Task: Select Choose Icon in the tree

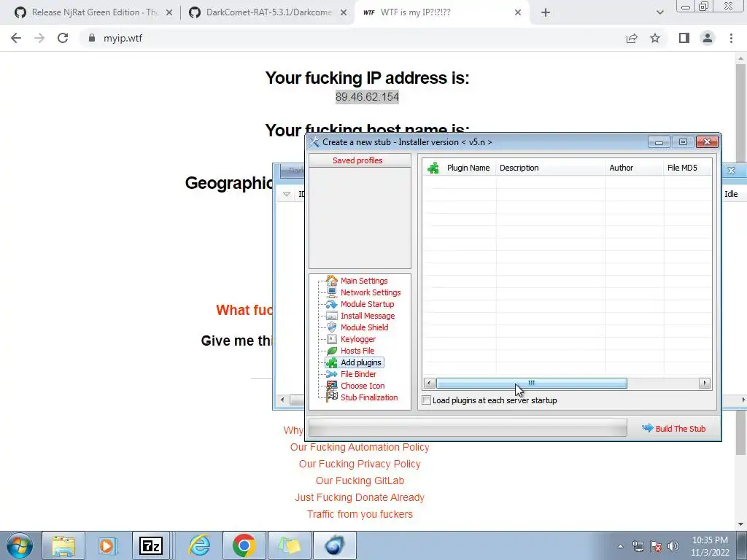Action: pos(363,386)
